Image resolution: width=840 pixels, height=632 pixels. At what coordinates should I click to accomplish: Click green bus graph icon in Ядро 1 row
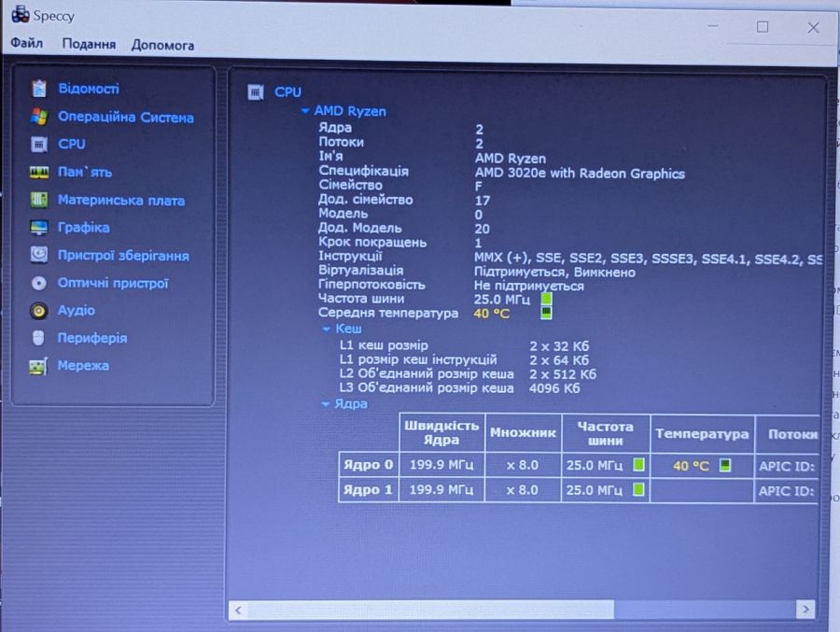638,489
